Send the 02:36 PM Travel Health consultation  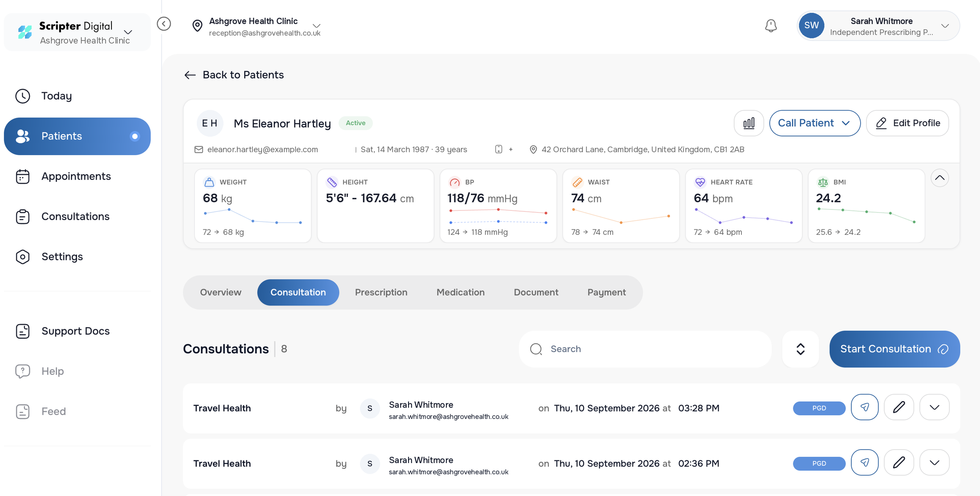tap(865, 462)
